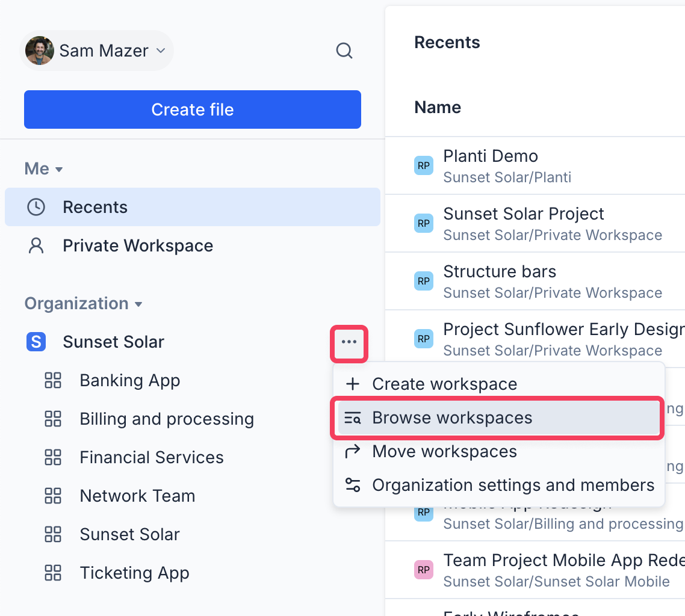Image resolution: width=685 pixels, height=616 pixels.
Task: Open the Sunset Solar Project file
Action: coord(524,215)
